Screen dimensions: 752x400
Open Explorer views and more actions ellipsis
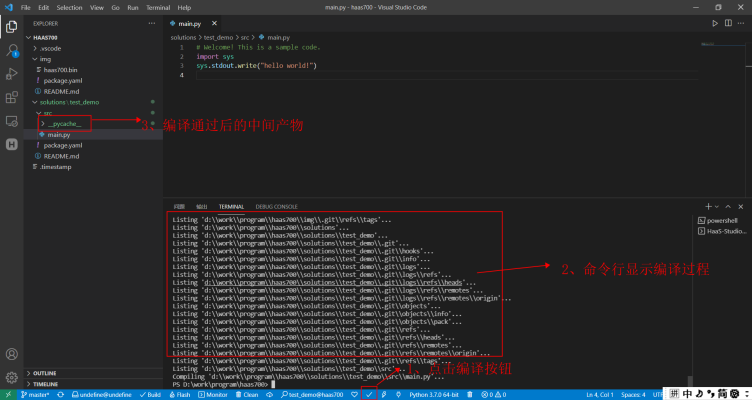[152, 23]
